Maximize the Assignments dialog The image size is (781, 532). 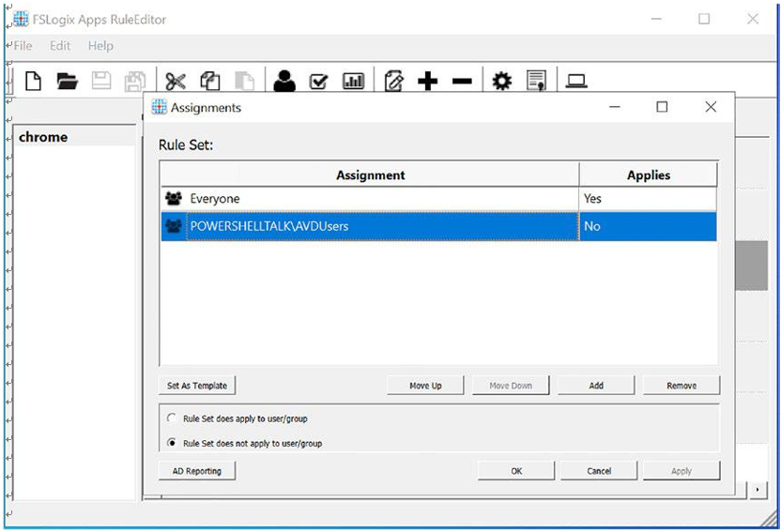(x=662, y=107)
